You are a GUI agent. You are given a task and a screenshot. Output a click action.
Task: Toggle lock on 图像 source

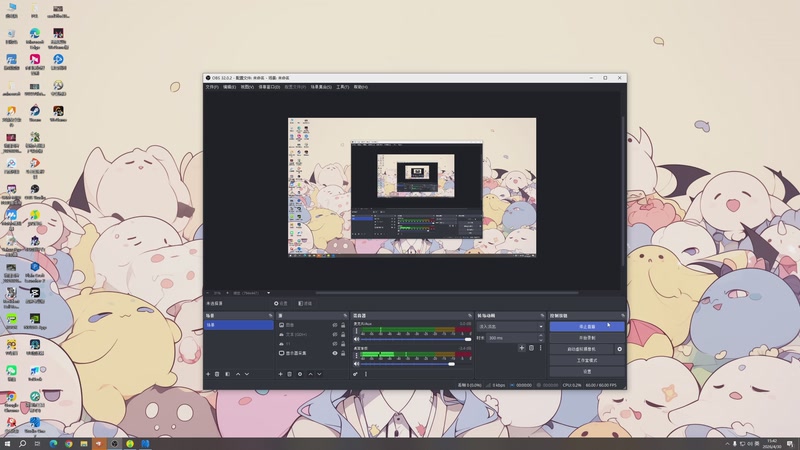[343, 325]
